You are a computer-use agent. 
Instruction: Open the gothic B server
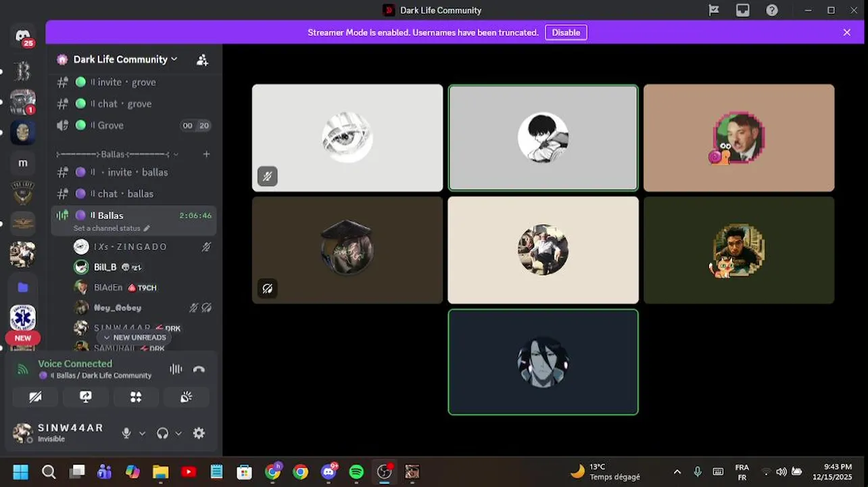pos(23,70)
